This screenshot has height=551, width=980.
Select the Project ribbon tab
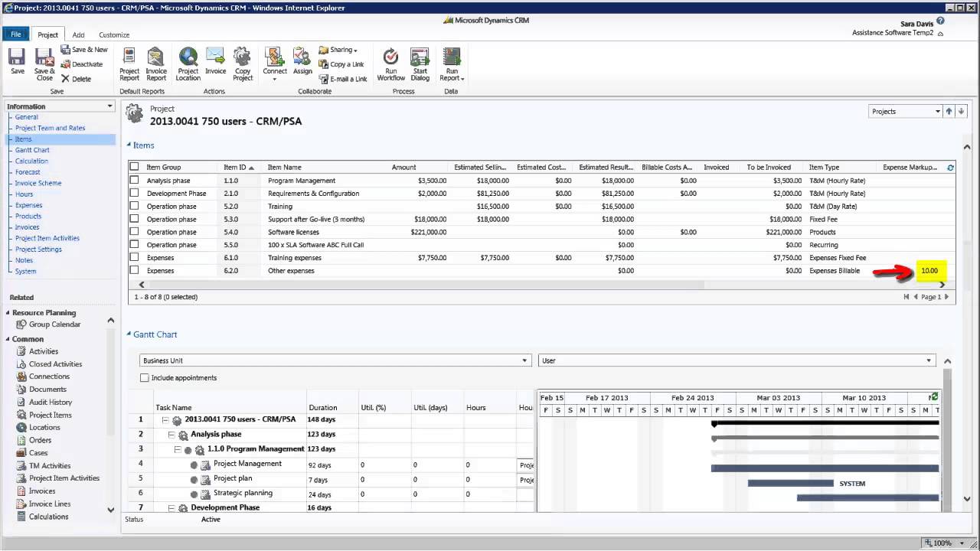(x=47, y=35)
